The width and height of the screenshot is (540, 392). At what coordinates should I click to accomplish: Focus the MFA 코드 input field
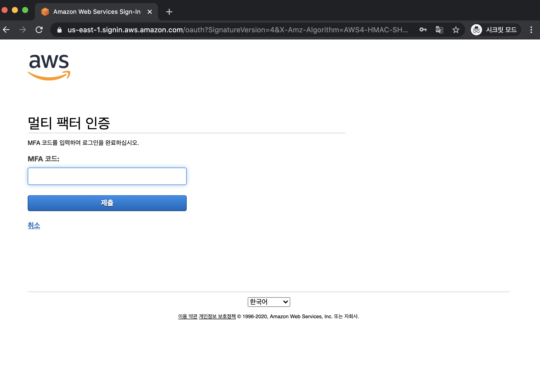coord(107,176)
